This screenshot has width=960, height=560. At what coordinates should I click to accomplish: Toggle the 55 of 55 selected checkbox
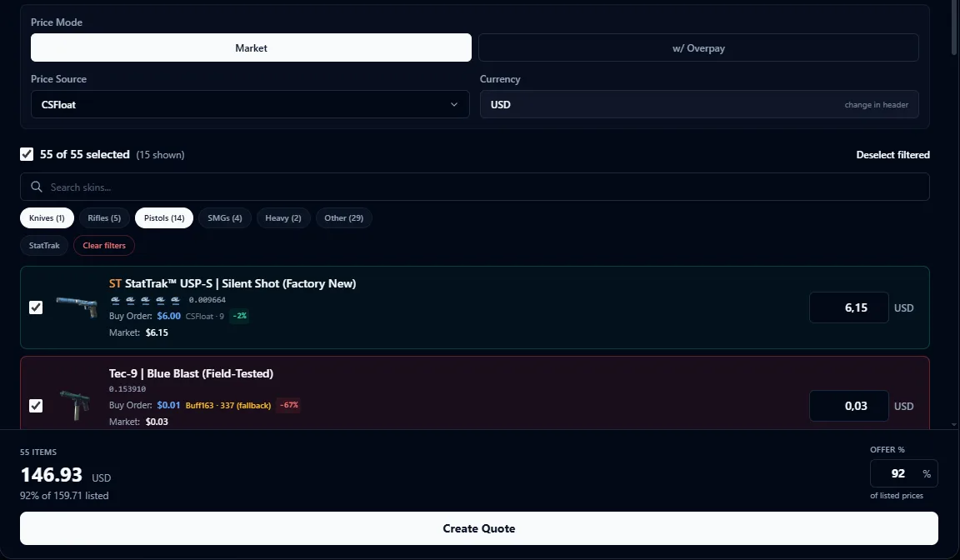27,154
